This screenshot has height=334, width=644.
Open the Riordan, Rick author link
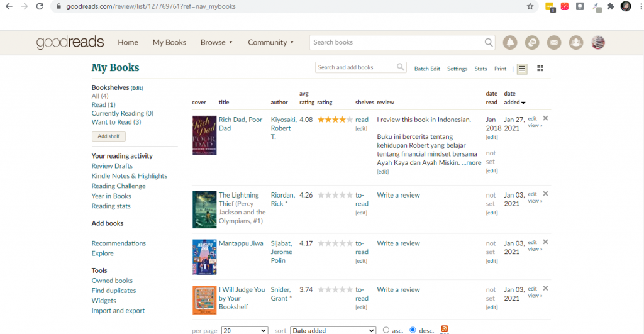282,199
